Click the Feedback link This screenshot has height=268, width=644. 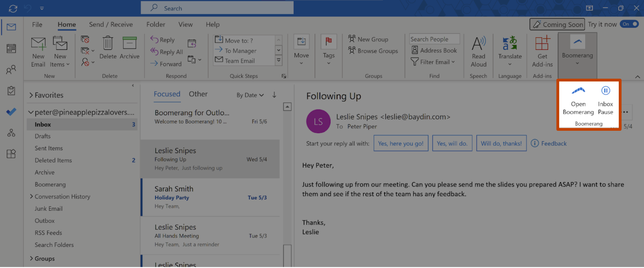tap(549, 143)
